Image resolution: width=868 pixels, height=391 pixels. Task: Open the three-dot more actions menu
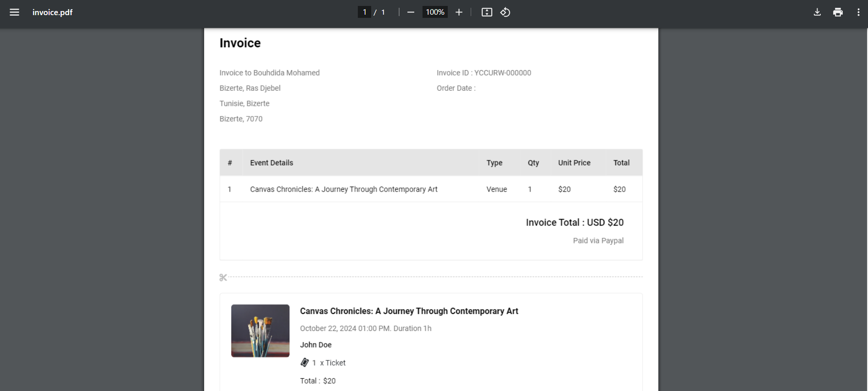tap(858, 12)
